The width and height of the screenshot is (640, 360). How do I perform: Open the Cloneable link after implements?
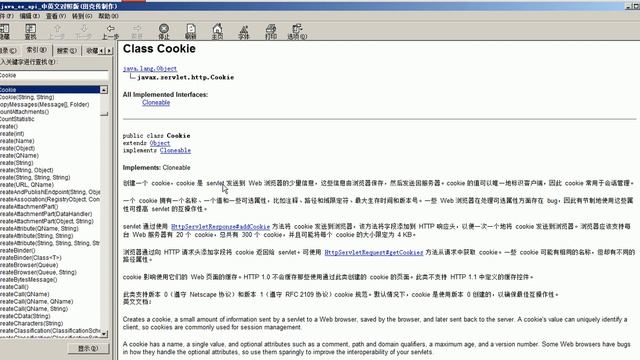coord(175,151)
